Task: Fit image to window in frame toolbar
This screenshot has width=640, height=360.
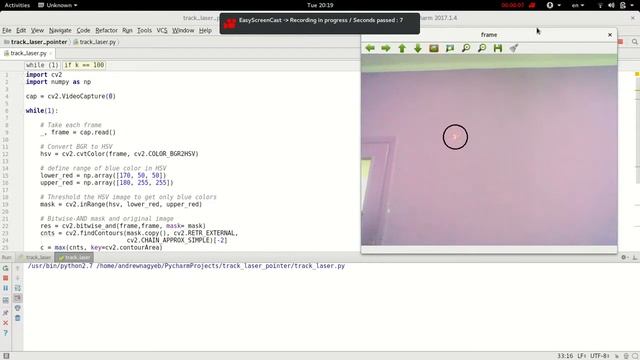Action: pos(450,48)
